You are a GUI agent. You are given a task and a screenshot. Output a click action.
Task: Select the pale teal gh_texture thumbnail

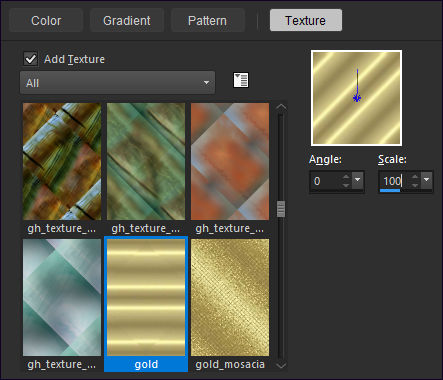pos(62,297)
